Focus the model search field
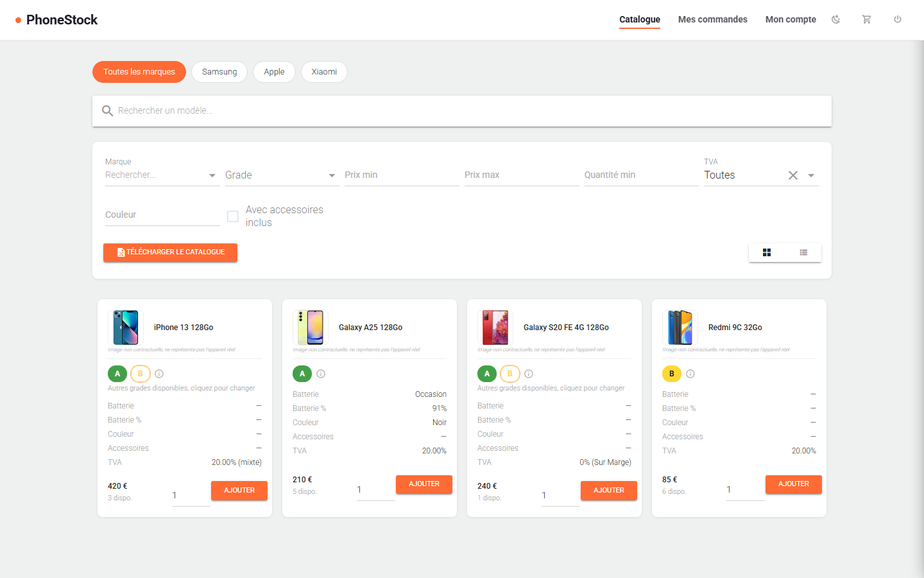 pos(462,111)
